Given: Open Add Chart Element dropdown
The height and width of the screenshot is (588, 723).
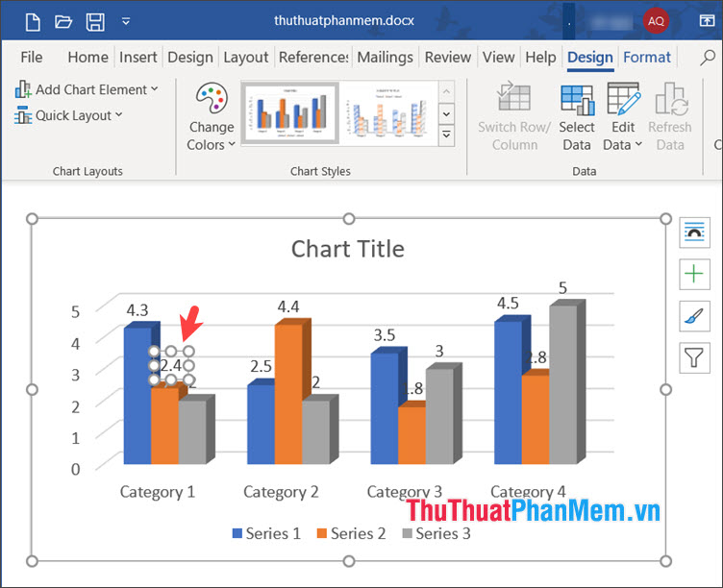Looking at the screenshot, I should click(x=87, y=89).
